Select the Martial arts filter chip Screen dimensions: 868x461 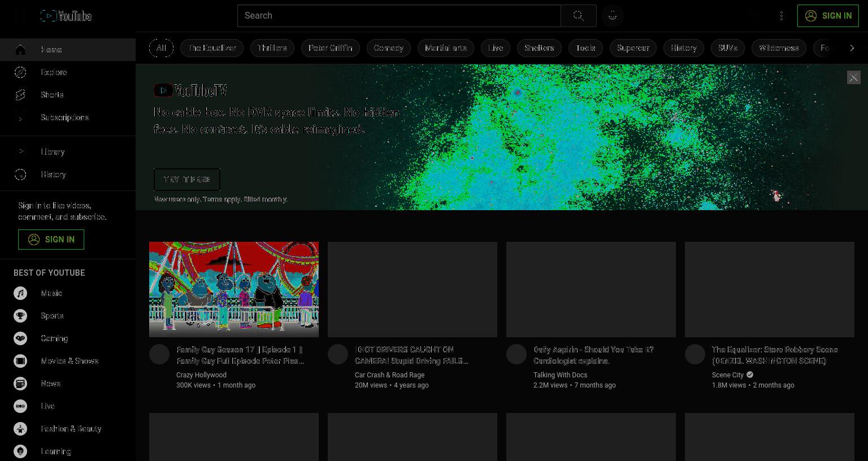pos(446,48)
